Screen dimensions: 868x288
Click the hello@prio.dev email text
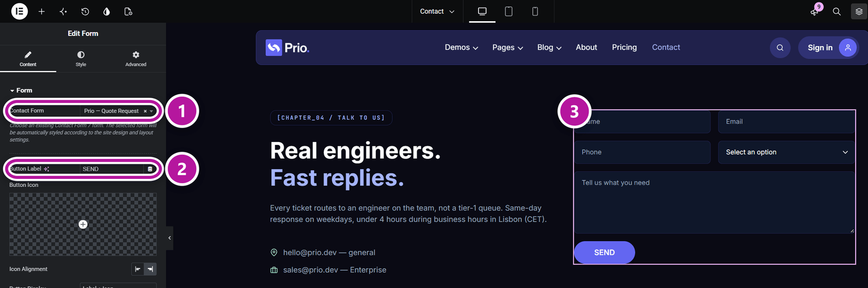pyautogui.click(x=329, y=253)
